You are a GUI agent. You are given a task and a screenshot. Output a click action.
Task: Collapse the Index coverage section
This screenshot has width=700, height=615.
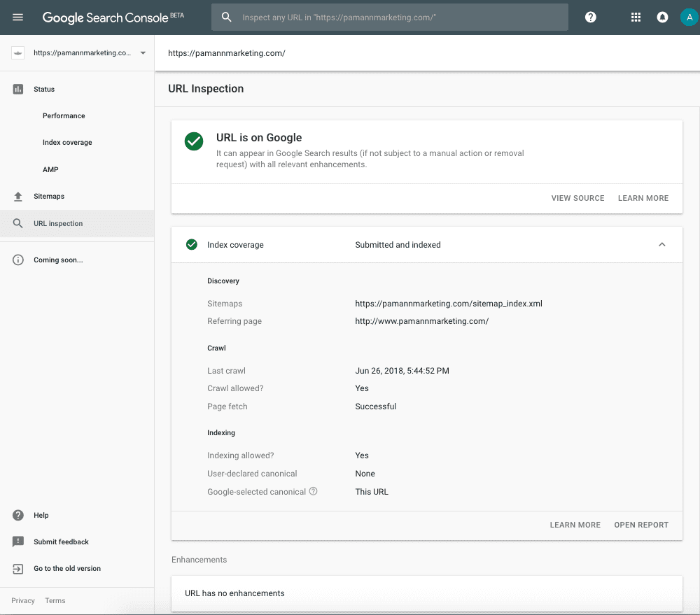662,245
